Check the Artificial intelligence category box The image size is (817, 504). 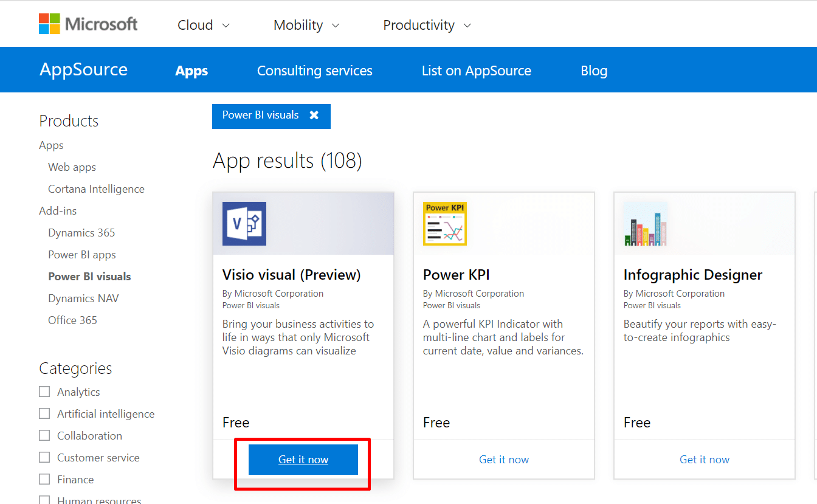click(x=44, y=414)
